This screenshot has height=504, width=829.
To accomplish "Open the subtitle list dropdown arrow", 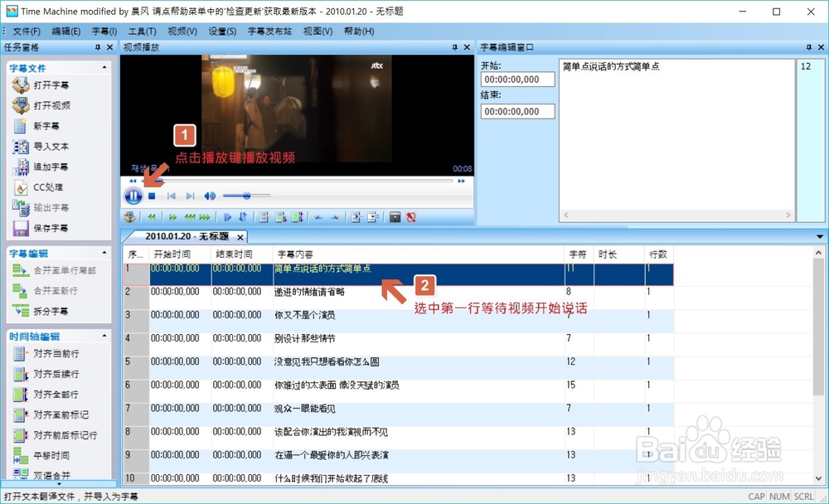I will click(x=822, y=237).
